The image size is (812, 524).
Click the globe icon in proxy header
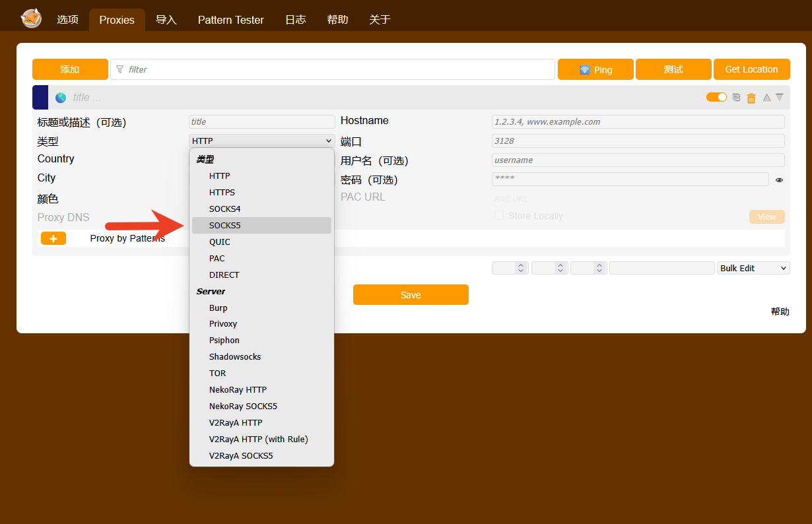(x=61, y=98)
